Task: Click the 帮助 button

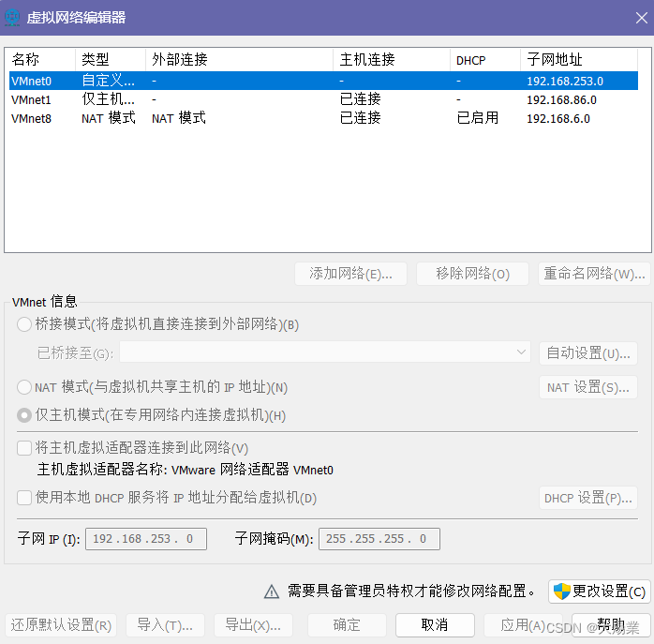Action: 611,625
